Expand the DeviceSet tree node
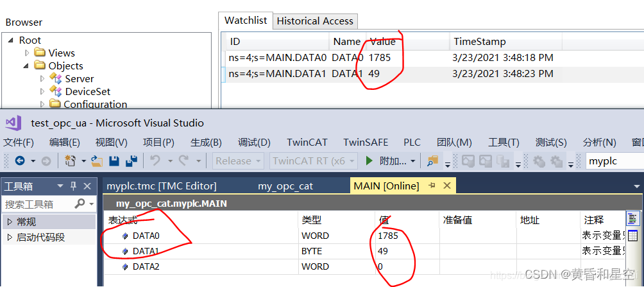The width and height of the screenshot is (644, 287). (42, 91)
